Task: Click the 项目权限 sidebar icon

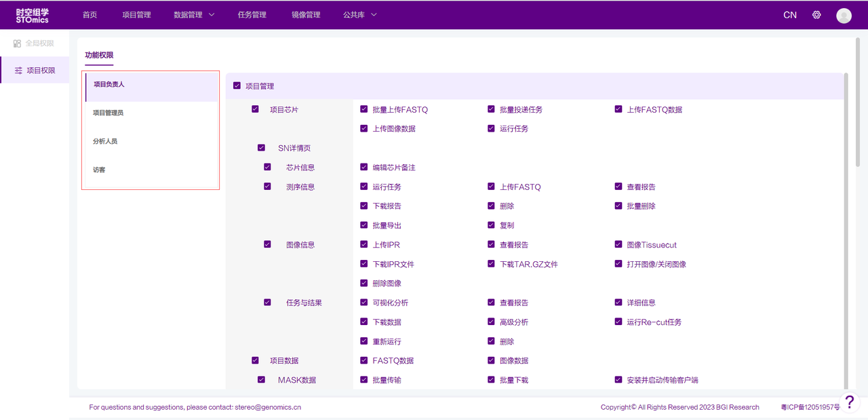Action: point(18,71)
